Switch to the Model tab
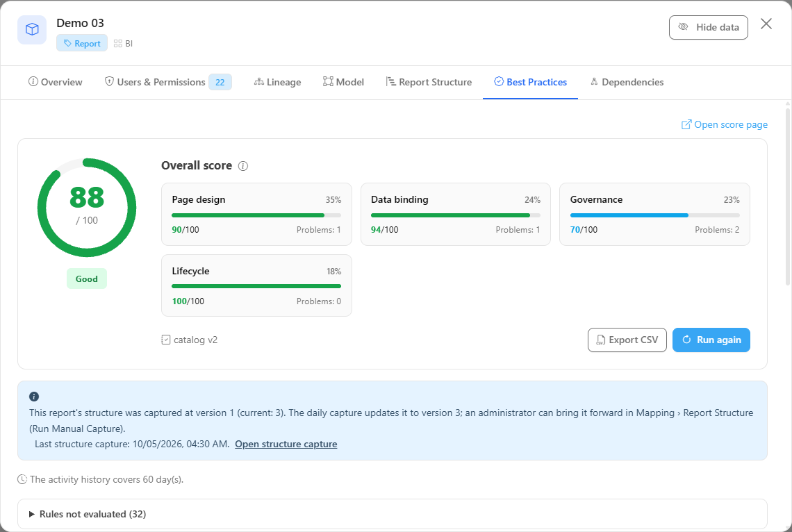The image size is (792, 532). [343, 82]
